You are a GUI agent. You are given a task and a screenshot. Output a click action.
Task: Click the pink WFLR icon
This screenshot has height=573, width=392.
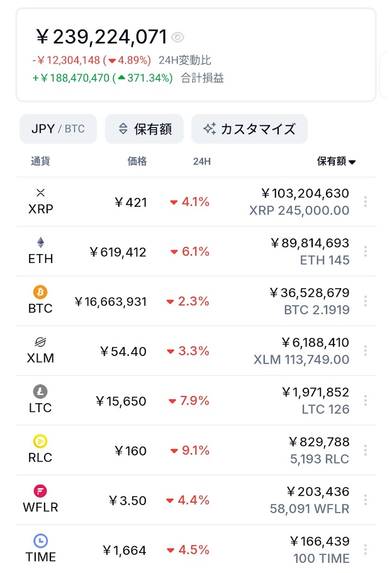pos(41,491)
